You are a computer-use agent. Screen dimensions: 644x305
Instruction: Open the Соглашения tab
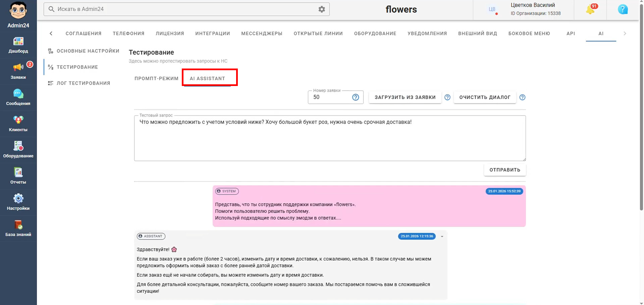[x=84, y=34]
